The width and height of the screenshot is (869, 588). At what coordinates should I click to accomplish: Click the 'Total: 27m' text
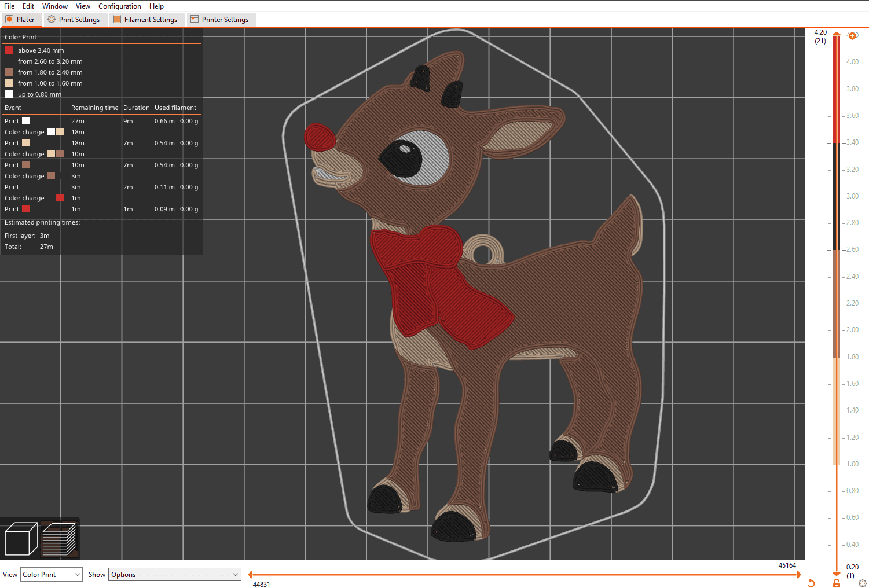tap(29, 247)
